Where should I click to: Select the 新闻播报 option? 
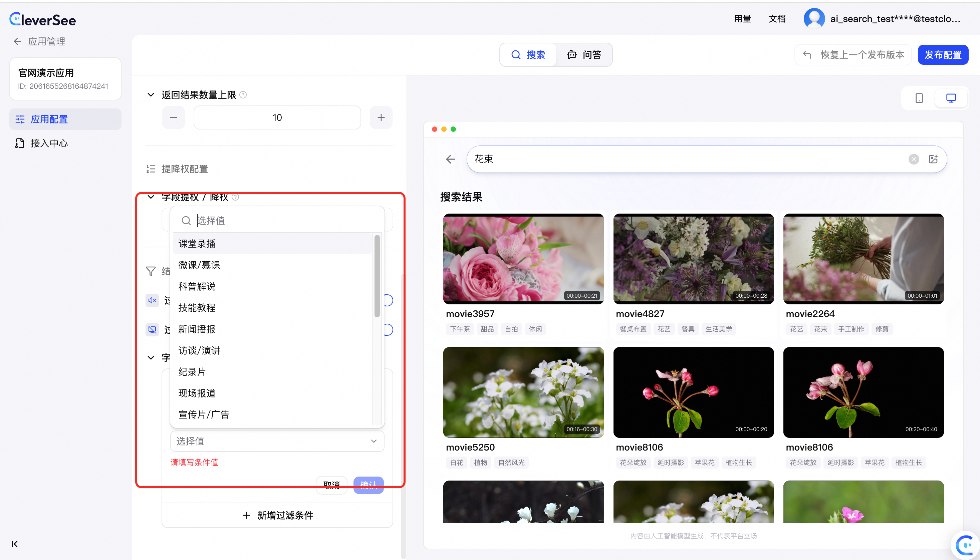click(x=272, y=329)
